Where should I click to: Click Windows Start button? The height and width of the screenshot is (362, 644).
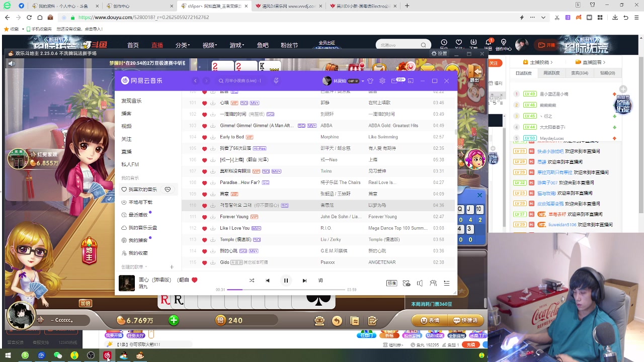(x=8, y=355)
